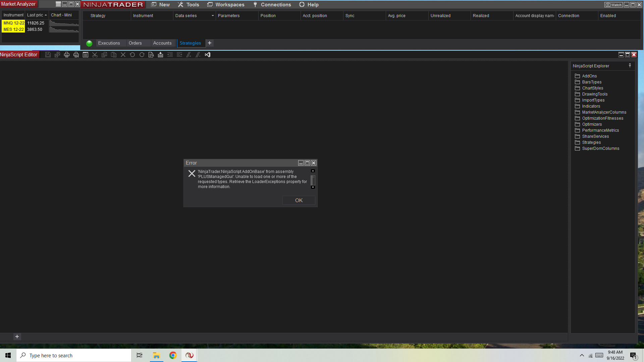Click the Find document search icon

(x=151, y=55)
